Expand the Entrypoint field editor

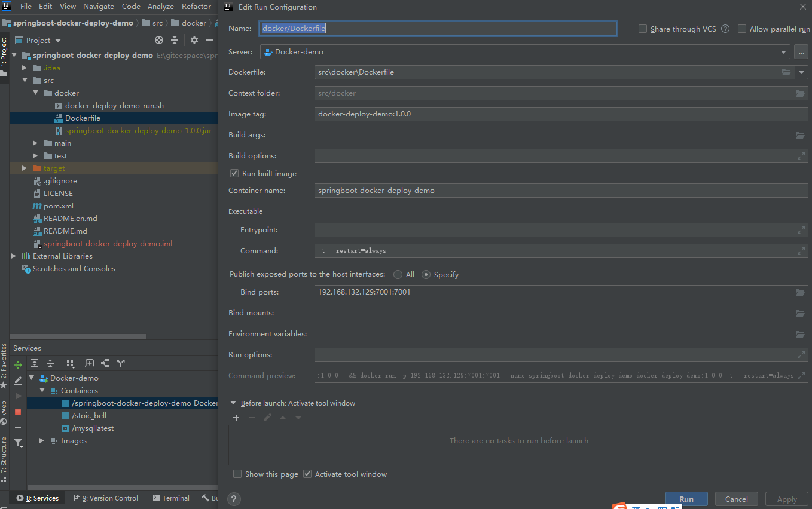801,230
